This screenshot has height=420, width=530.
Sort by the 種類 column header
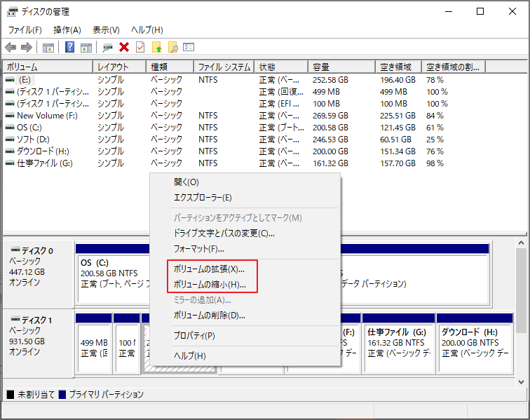pyautogui.click(x=170, y=67)
